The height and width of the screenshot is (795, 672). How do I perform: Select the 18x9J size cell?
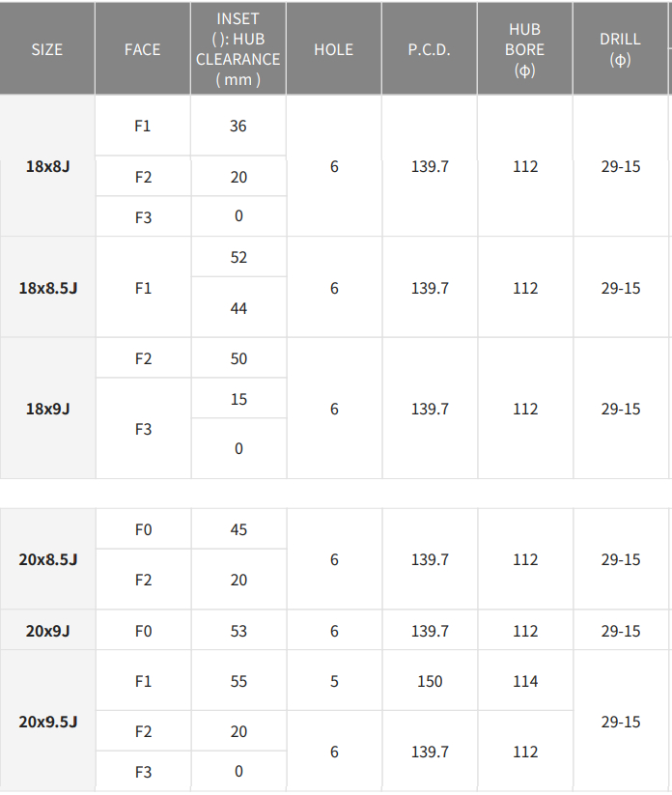[47, 409]
